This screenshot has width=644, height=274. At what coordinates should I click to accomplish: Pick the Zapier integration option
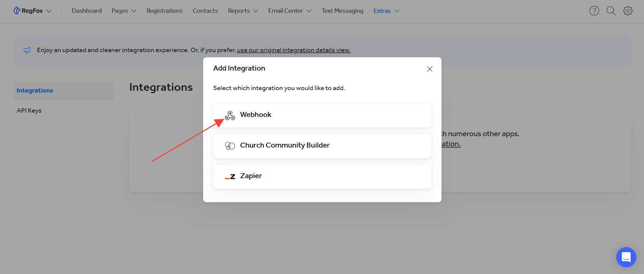[x=322, y=177]
